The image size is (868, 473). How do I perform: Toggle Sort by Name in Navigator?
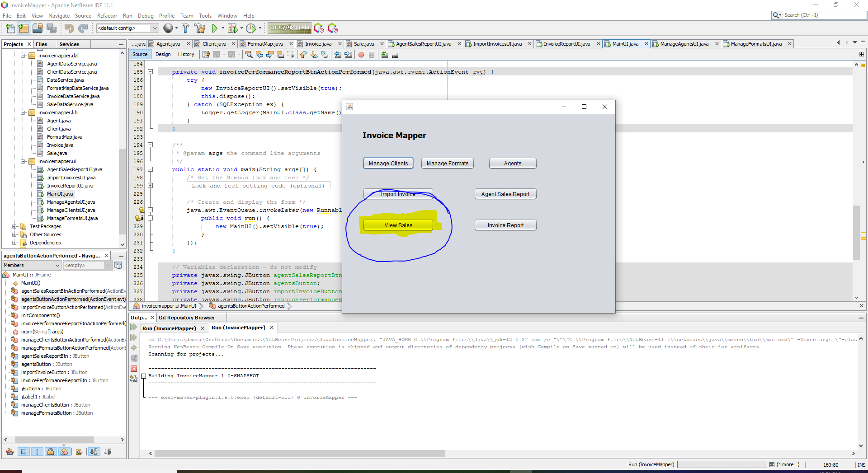coord(94,451)
